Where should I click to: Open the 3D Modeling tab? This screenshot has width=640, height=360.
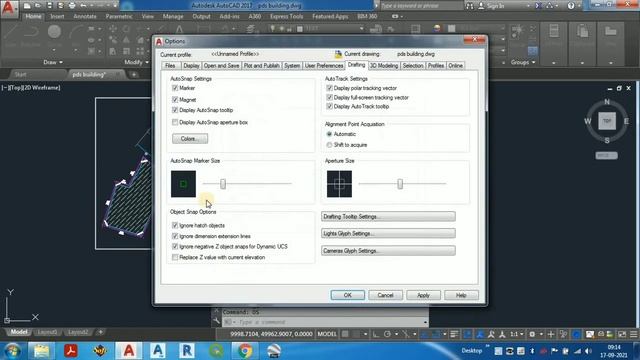coord(384,66)
